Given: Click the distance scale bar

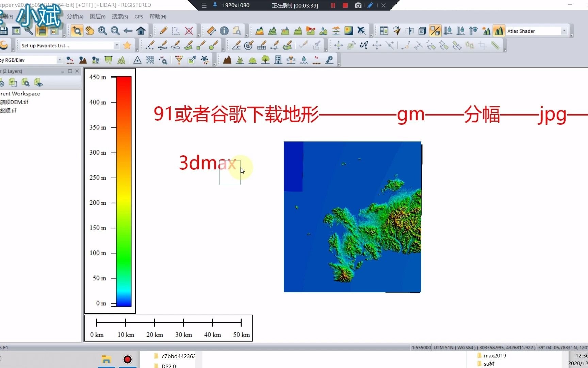Looking at the screenshot, I should pyautogui.click(x=168, y=328).
